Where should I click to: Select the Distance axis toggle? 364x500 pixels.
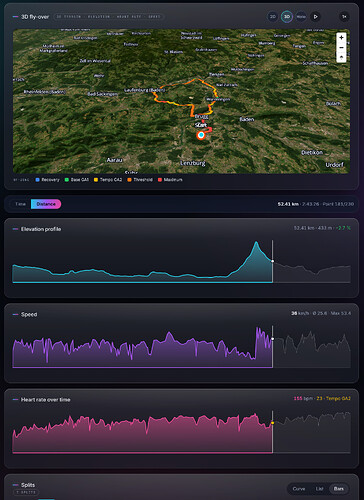click(x=46, y=204)
